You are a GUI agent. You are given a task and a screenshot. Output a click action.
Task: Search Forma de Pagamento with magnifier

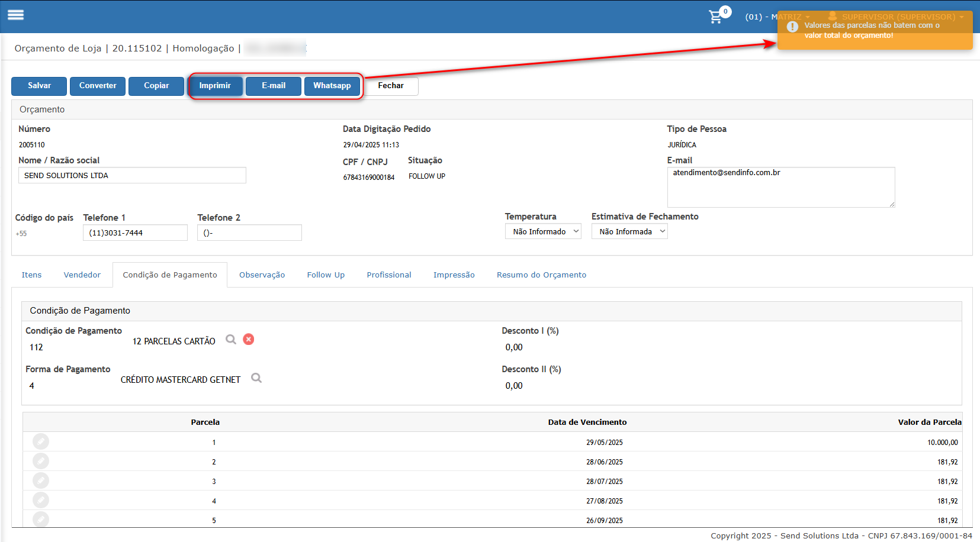(x=256, y=378)
